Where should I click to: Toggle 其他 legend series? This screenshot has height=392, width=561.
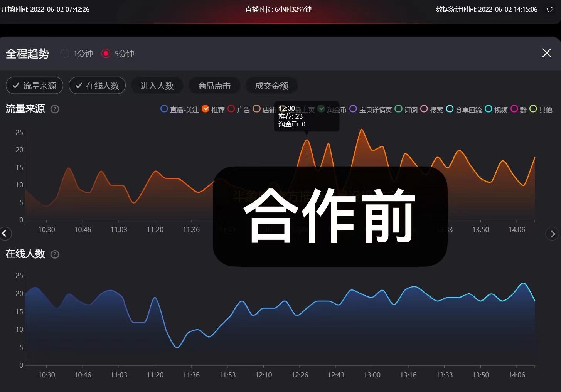point(541,109)
